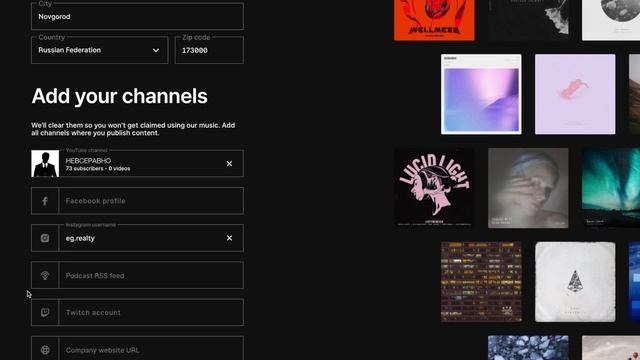Screen dimensions: 640x360
Task: Open the Lucid Light album cover
Action: pyautogui.click(x=434, y=188)
